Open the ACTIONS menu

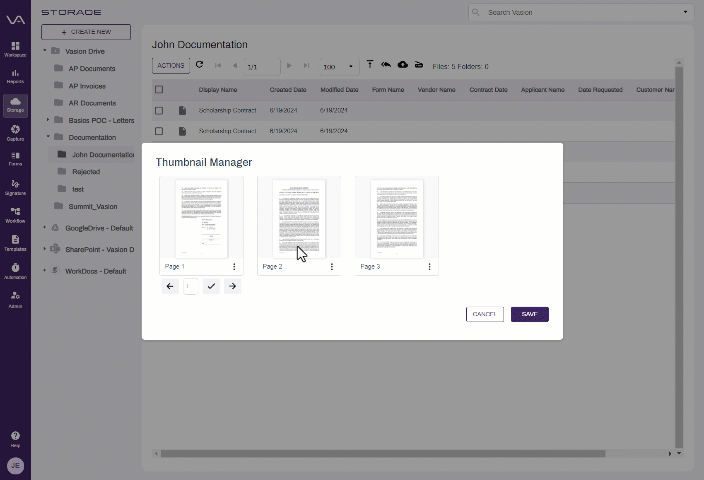171,66
